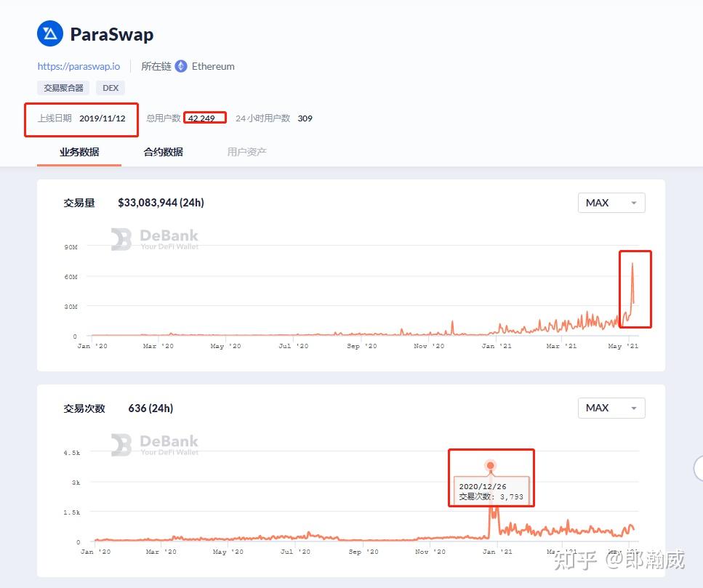703x588 pixels.
Task: Click the 交易次数 chart heading
Action: [84, 408]
